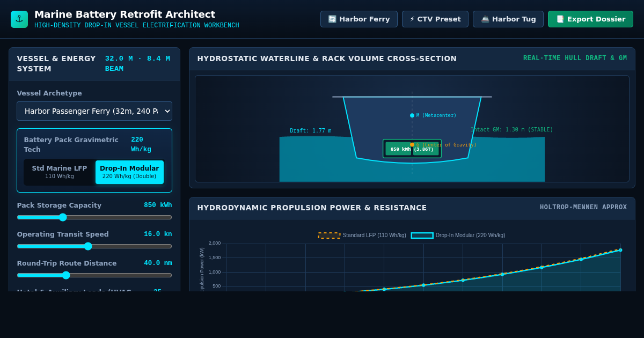Click the 16.0 kn speed value

[x=158, y=234]
